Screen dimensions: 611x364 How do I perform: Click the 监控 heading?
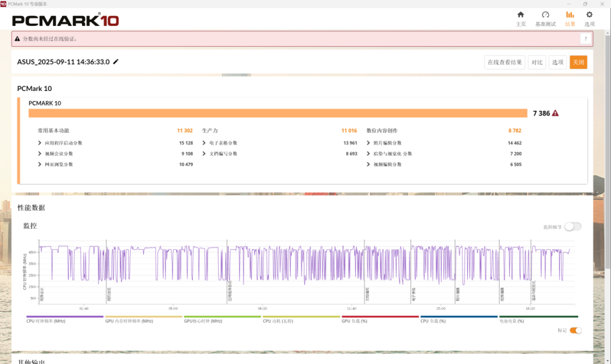(x=30, y=226)
